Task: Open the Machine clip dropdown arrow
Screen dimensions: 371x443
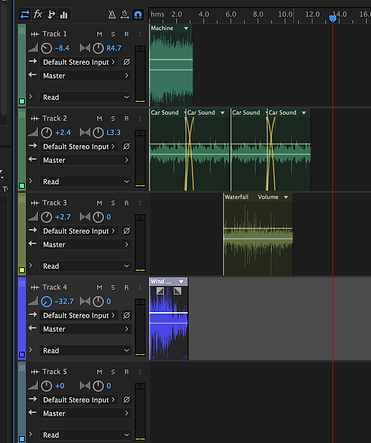Action: pyautogui.click(x=186, y=28)
